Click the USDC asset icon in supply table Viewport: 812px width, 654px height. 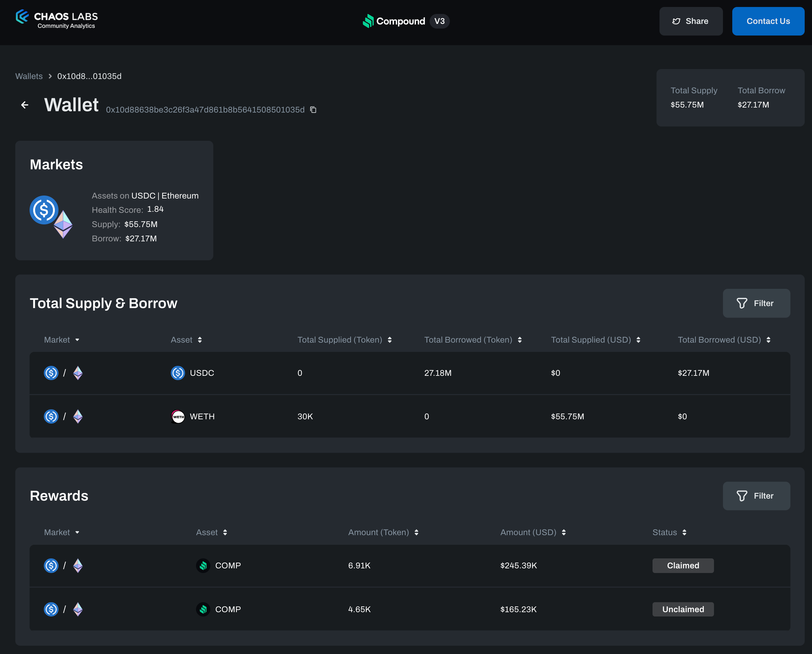[x=177, y=373]
